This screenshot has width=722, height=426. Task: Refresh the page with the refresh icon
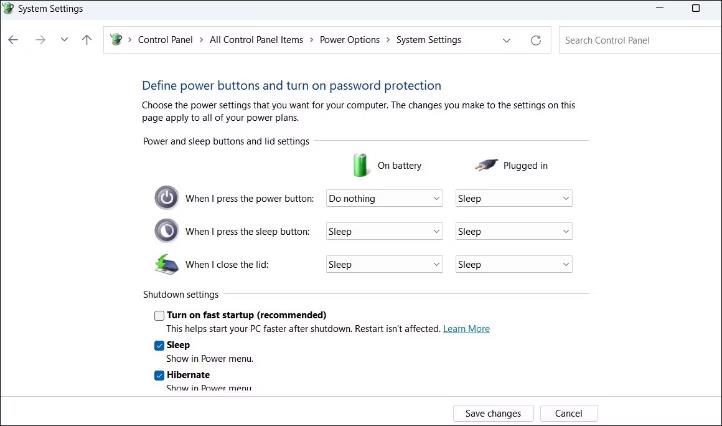coord(536,40)
